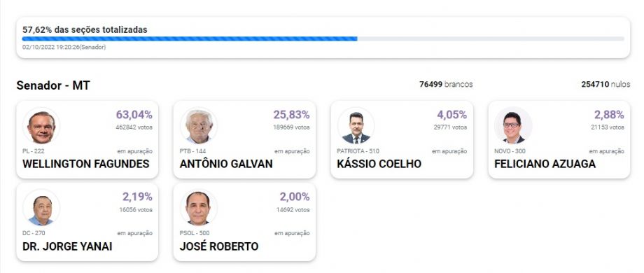Click Kássio Coelho's portrait
The width and height of the screenshot is (644, 273).
(356, 126)
